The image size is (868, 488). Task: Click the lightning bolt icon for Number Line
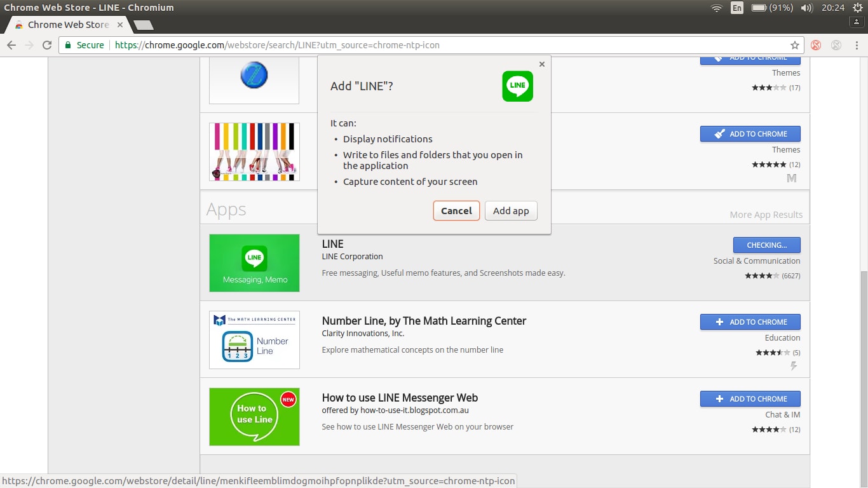click(x=793, y=366)
